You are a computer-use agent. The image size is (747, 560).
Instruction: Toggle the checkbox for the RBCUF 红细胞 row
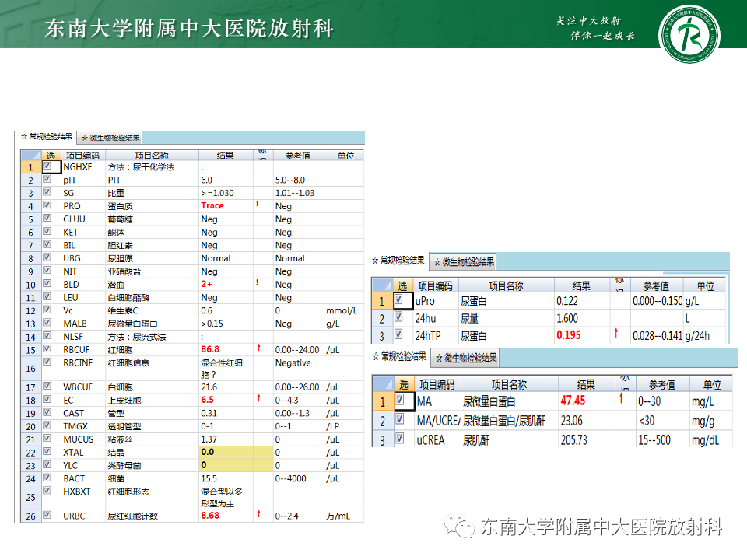coord(47,348)
